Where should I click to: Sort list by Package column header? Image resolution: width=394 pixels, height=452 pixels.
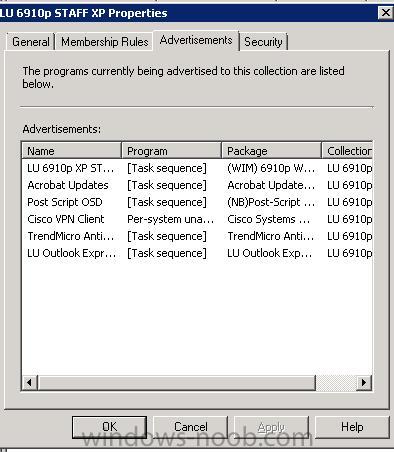point(271,151)
